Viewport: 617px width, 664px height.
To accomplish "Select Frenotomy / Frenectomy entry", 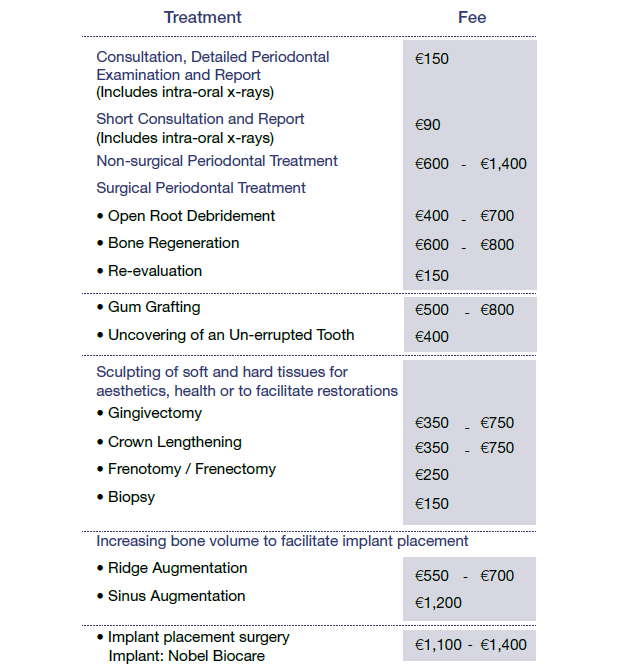I will [x=186, y=469].
